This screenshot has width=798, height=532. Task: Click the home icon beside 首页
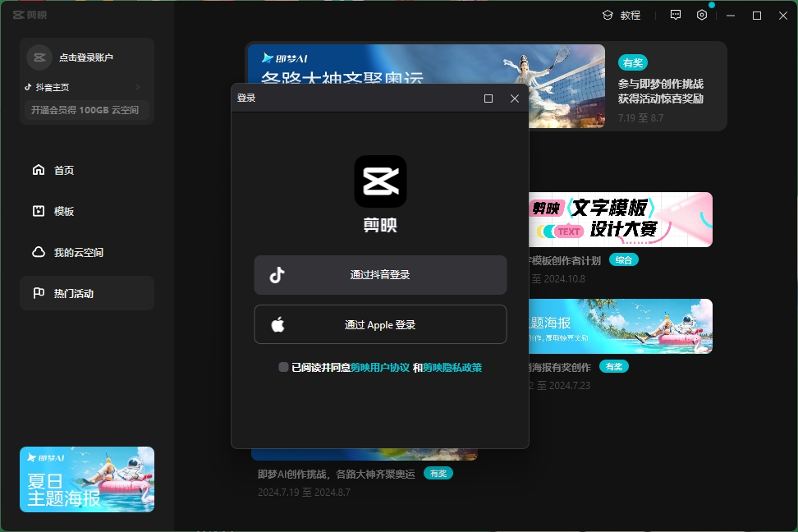coord(39,169)
